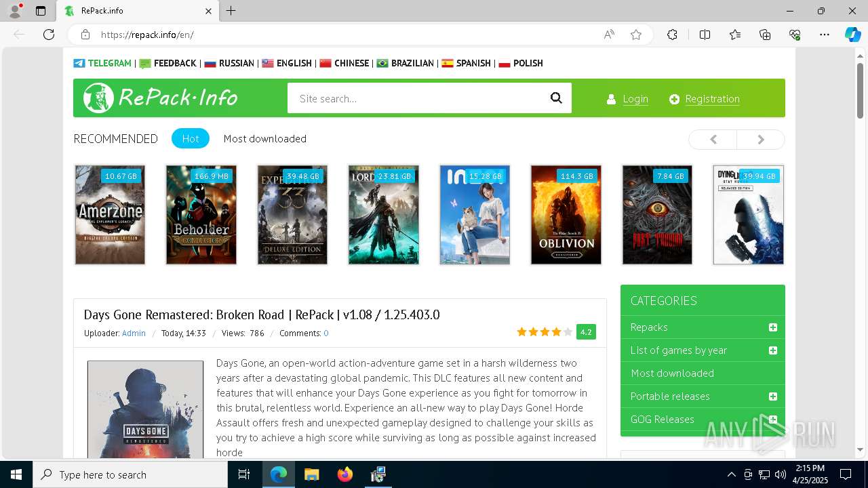Open the volume tray icon
868x488 pixels.
[x=780, y=474]
